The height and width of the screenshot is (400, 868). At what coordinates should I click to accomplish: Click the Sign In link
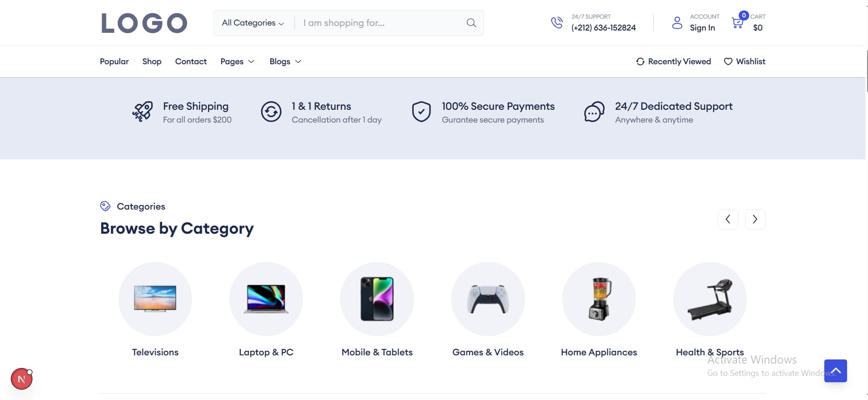[x=702, y=28]
